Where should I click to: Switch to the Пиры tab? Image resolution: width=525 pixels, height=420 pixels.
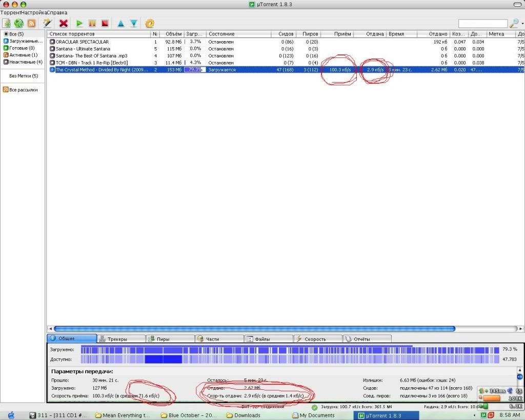[x=170, y=339]
